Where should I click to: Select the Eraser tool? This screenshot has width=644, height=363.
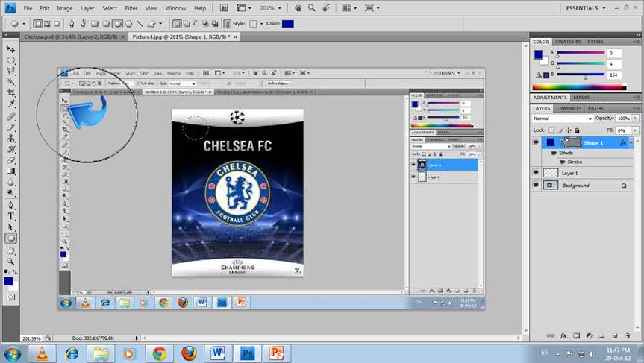pyautogui.click(x=10, y=160)
